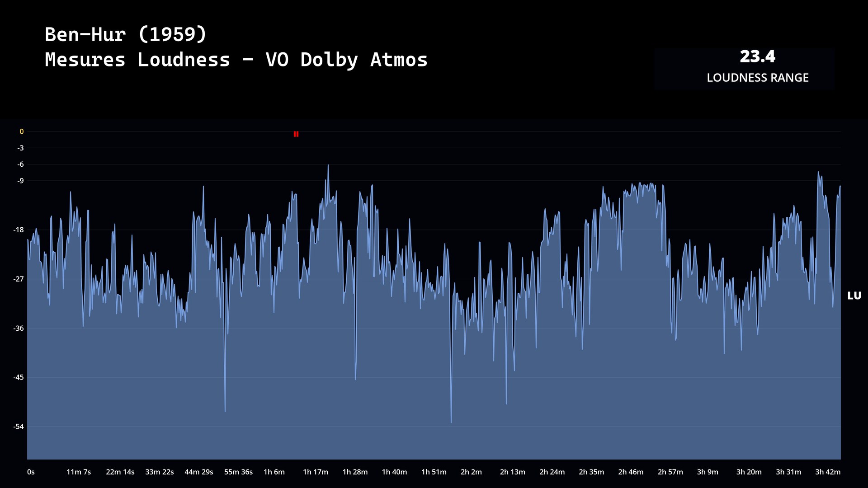This screenshot has height=488, width=868.
Task: Click the 1h 17m time label
Action: [316, 472]
